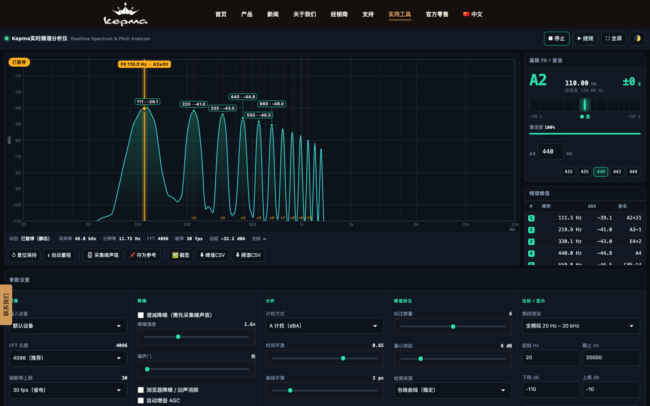Click the 330 peak label on spectrum
Screen dimensions: 650x406
(223, 108)
